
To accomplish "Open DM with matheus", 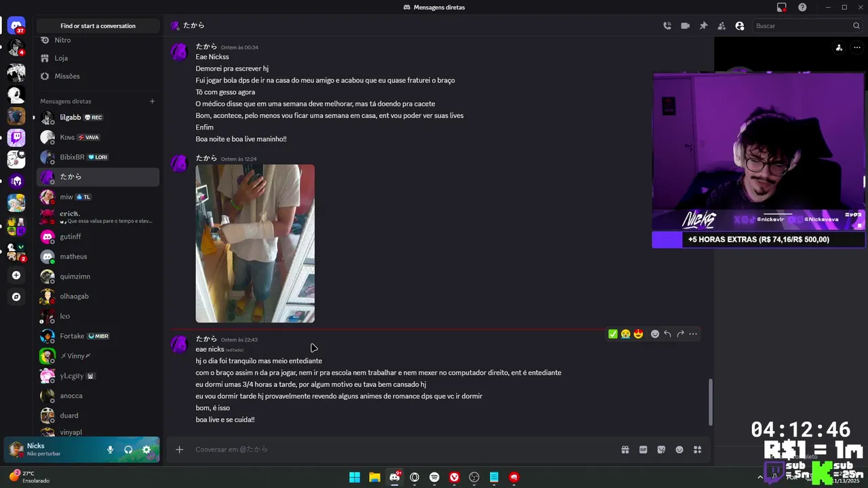I will [98, 256].
